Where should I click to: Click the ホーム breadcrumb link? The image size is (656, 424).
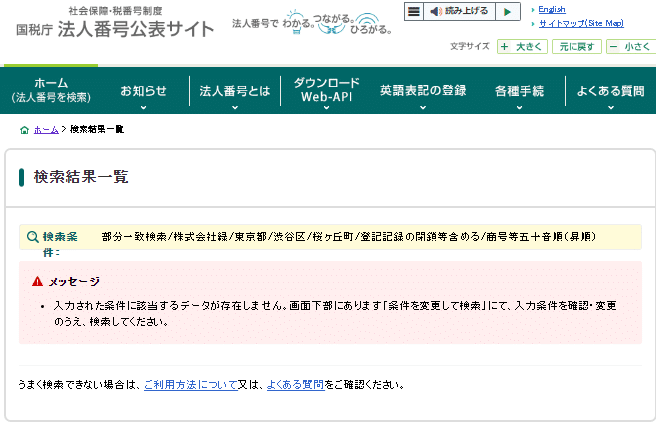point(46,130)
